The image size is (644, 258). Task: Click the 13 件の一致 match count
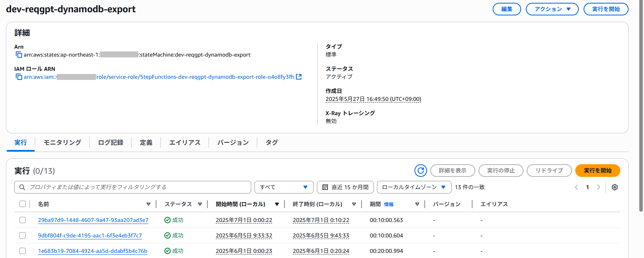(470, 187)
